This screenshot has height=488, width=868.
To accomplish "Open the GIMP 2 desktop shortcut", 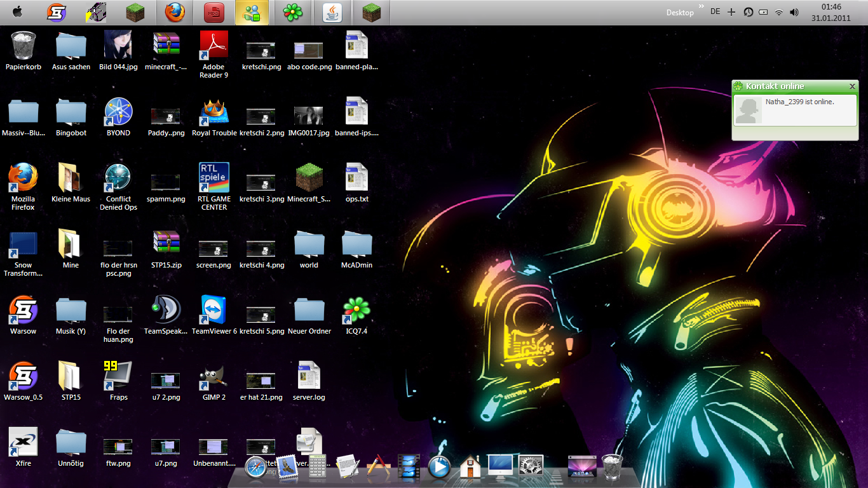I will (214, 380).
